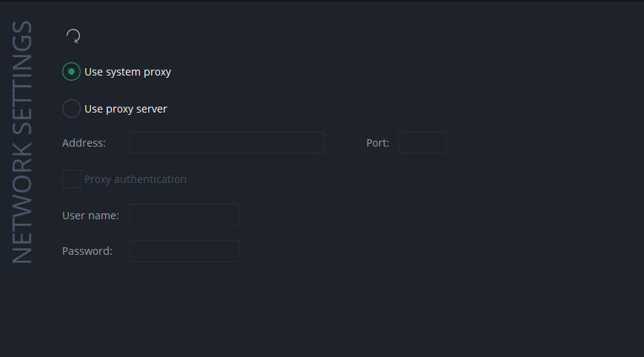
Task: Click the "User name:" label
Action: 90,216
